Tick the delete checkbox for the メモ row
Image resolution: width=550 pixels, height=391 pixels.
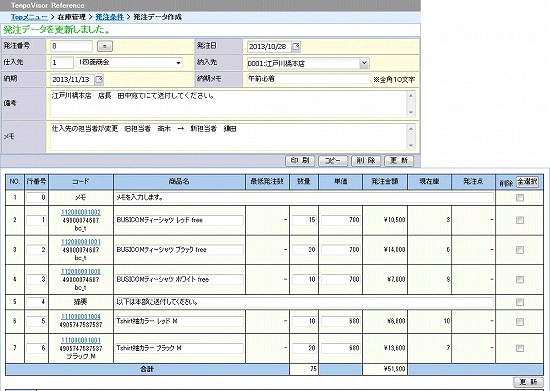tap(520, 198)
